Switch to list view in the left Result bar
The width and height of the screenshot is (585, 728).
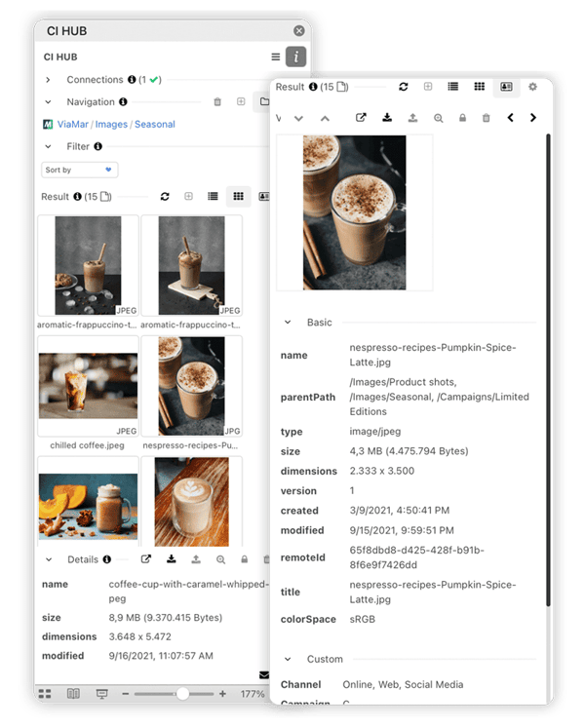pyautogui.click(x=213, y=197)
